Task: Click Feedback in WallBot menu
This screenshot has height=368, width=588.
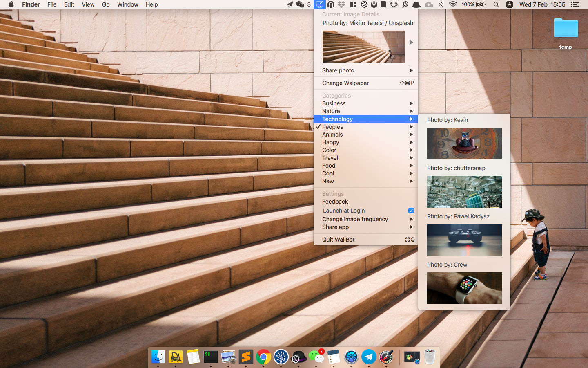Action: point(366,202)
